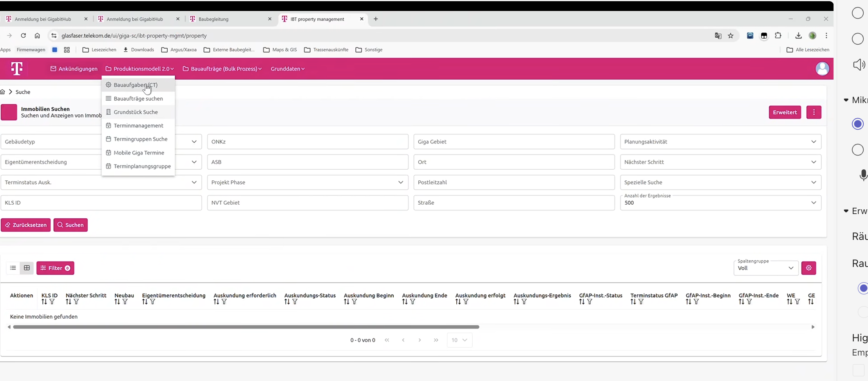Go to the first results page
Viewport: 868px width, 381px height.
pyautogui.click(x=387, y=340)
